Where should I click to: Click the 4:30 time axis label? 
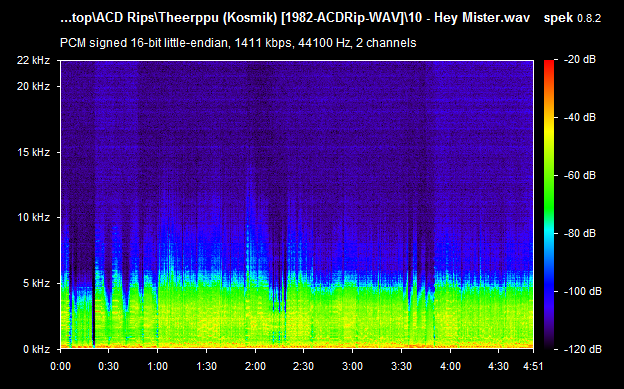[x=499, y=366]
